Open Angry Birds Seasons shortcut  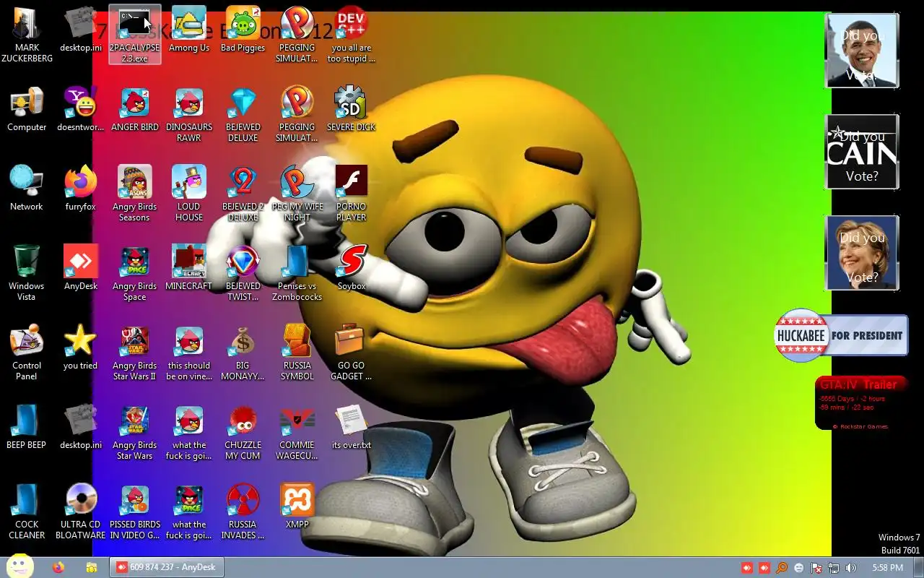coord(135,194)
